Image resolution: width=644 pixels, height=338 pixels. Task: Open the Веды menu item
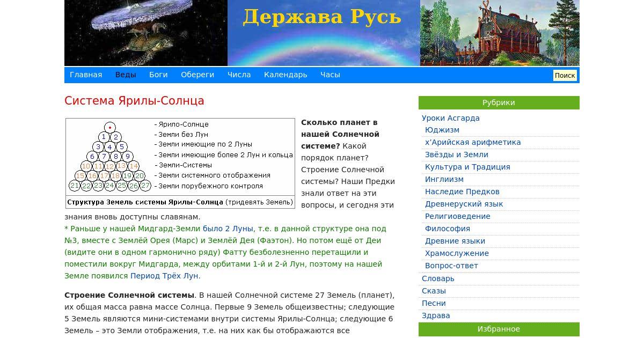pyautogui.click(x=126, y=75)
